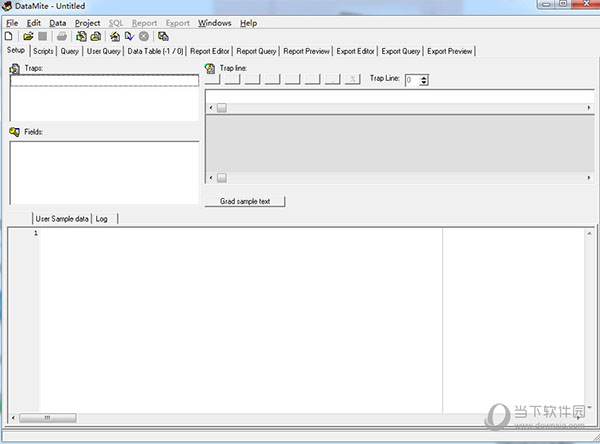Open the Export Preview tab
The width and height of the screenshot is (600, 444).
450,51
